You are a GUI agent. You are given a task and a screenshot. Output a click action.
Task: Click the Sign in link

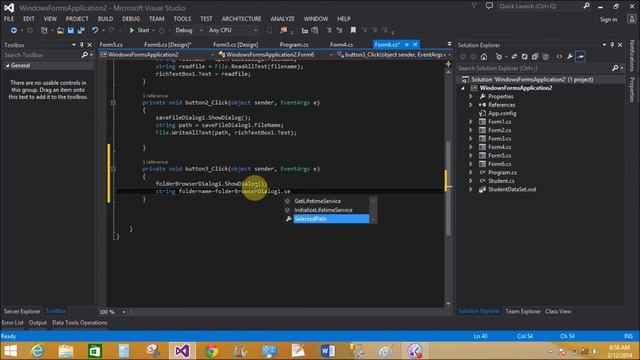608,19
